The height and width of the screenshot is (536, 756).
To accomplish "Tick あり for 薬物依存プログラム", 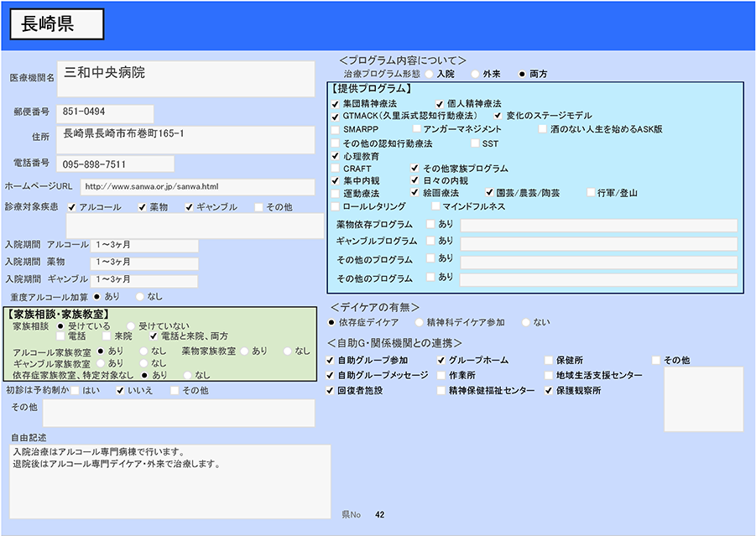I will point(430,225).
